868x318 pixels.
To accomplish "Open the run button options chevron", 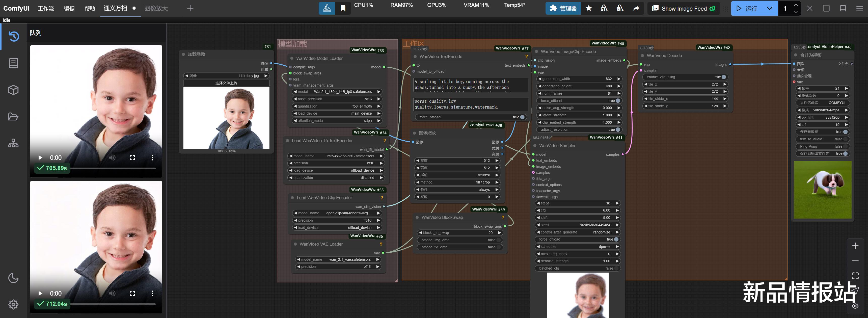I will point(769,8).
